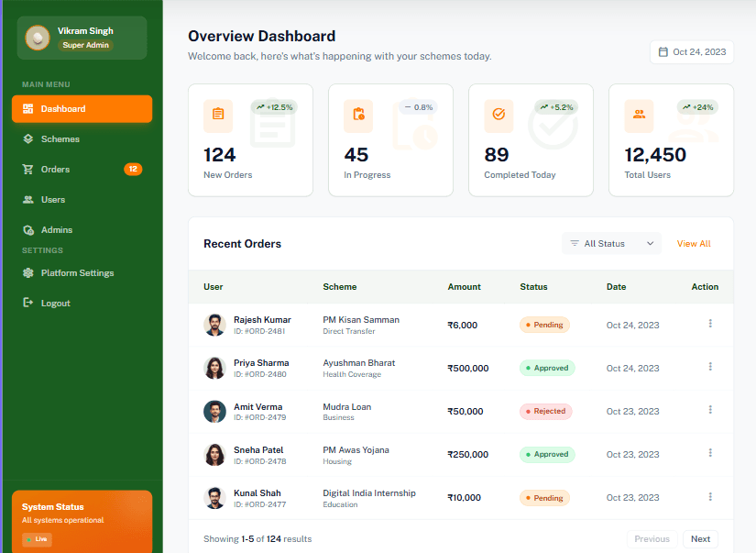This screenshot has width=756, height=553.
Task: Click the amount ₹500,000
Action: 467,368
